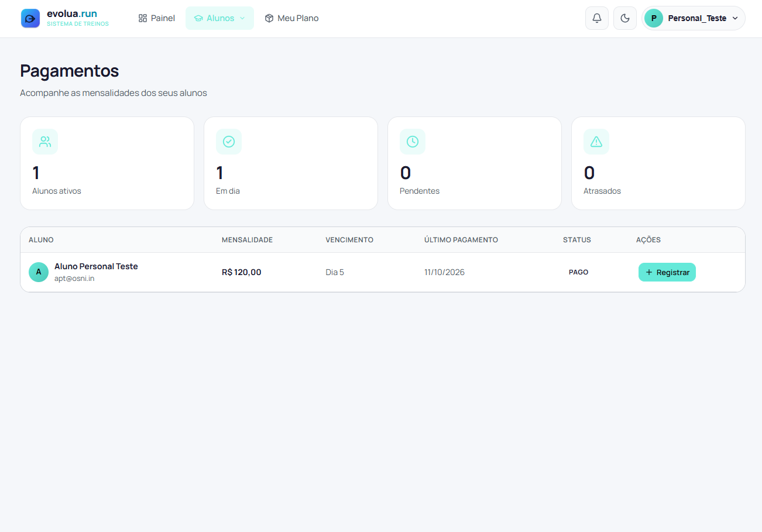Click the R$ 120,00 monthly fee
The height and width of the screenshot is (532, 762).
(x=242, y=272)
